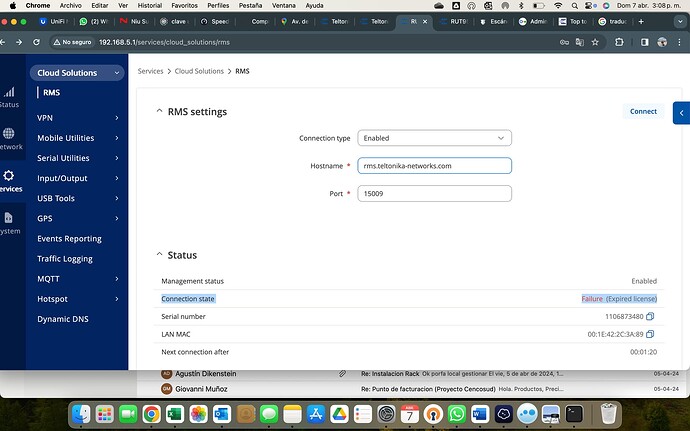Go forward in Chrome history

18,42
